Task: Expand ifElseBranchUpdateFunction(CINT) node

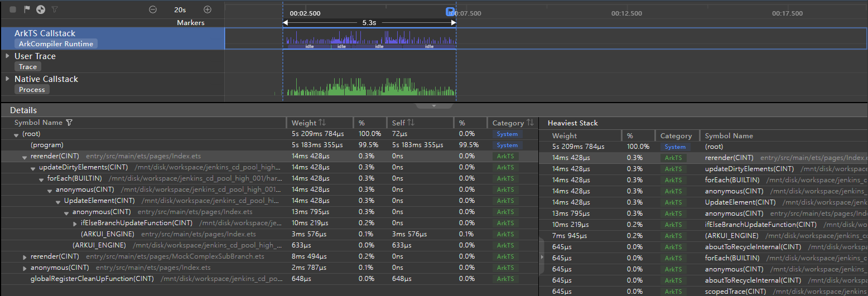Action: (75, 224)
